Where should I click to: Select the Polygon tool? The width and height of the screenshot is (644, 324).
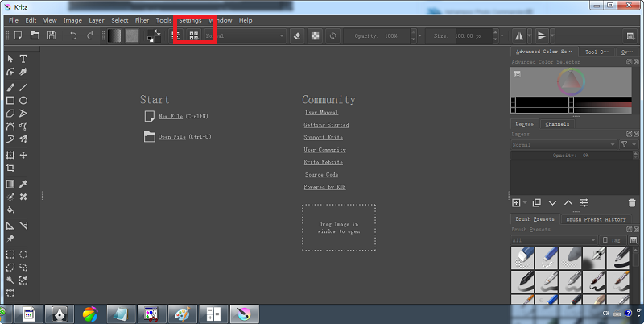(10, 113)
